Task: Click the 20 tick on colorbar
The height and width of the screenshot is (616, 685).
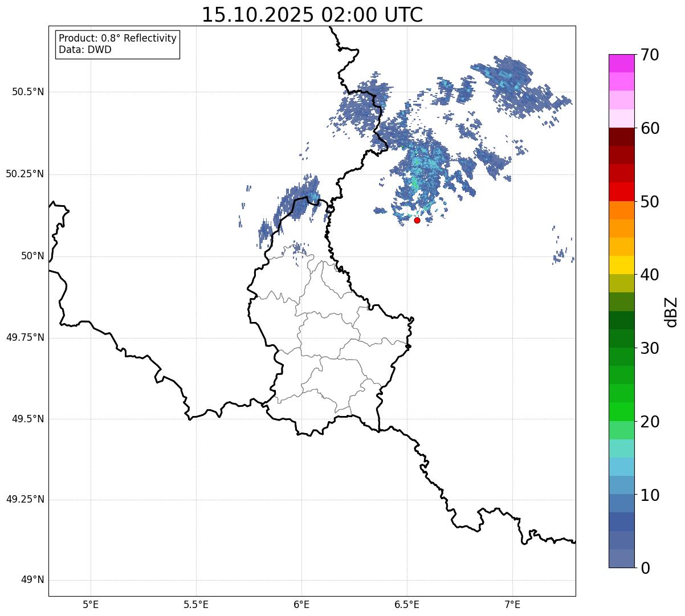Action: click(650, 422)
